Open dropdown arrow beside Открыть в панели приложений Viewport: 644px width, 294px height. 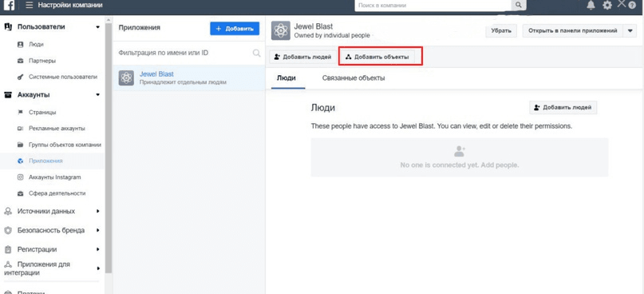pyautogui.click(x=630, y=31)
